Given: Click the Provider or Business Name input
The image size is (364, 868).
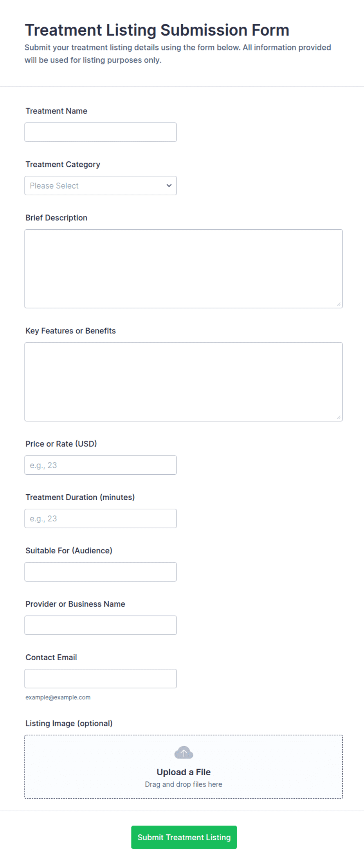Looking at the screenshot, I should pos(101,625).
